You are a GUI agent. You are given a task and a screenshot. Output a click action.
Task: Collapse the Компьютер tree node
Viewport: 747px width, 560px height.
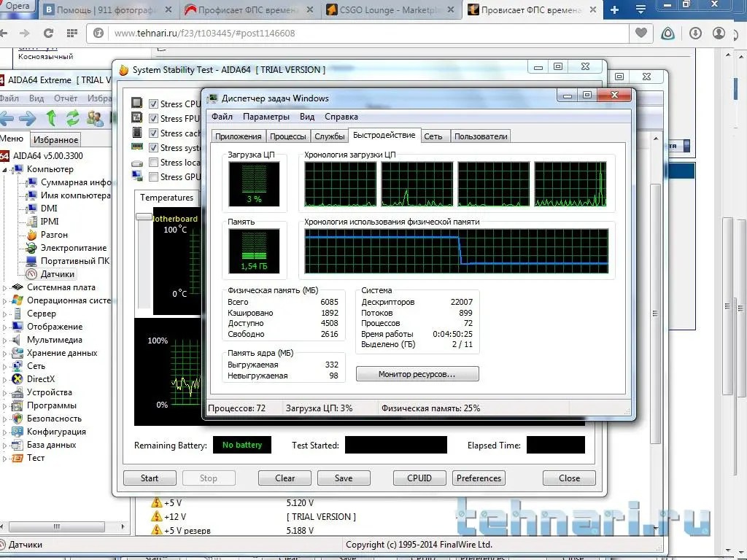point(4,169)
